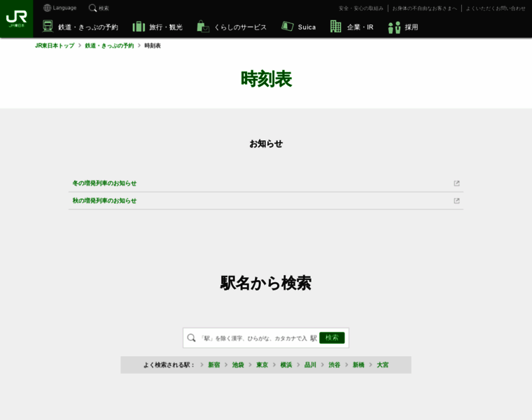The image size is (532, 420).
Task: Click 時刻表 breadcrumb current page text
Action: (x=153, y=45)
